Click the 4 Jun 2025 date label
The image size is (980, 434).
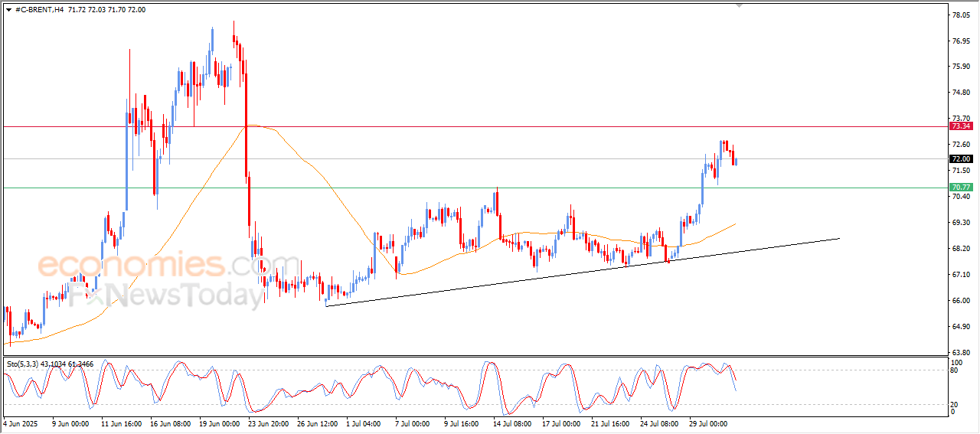pyautogui.click(x=19, y=423)
